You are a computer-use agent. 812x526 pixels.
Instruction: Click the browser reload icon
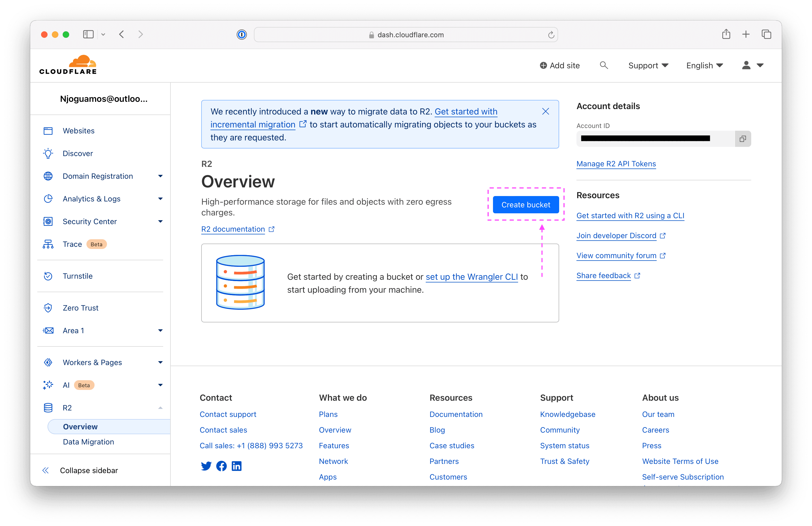[x=551, y=35]
